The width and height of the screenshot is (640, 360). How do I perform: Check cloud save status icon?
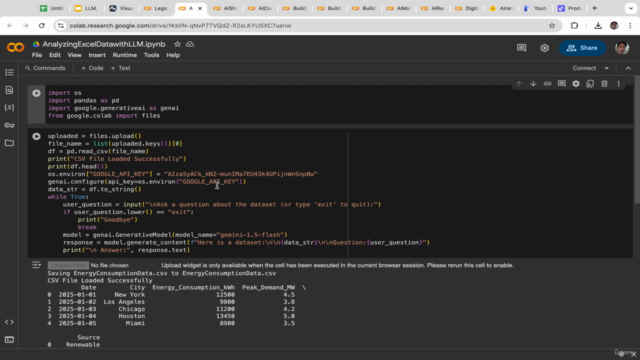[x=190, y=44]
